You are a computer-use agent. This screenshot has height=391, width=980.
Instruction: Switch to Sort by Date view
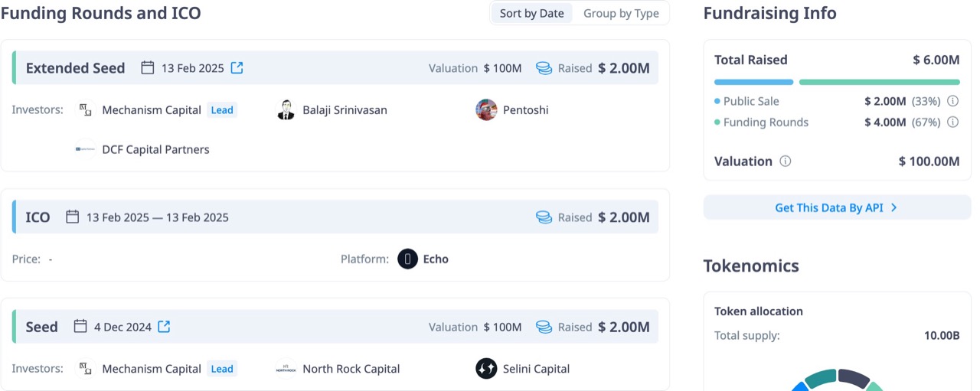pos(531,13)
